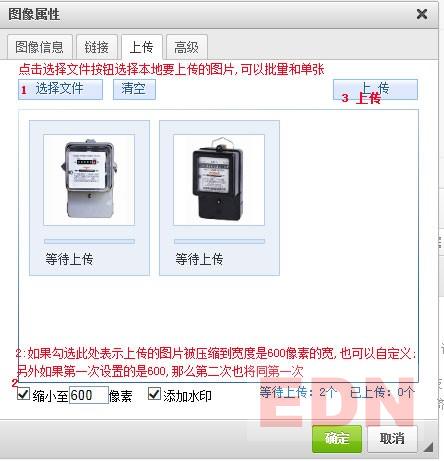Confirm with the green 确定 button
The width and height of the screenshot is (444, 461).
click(x=337, y=438)
